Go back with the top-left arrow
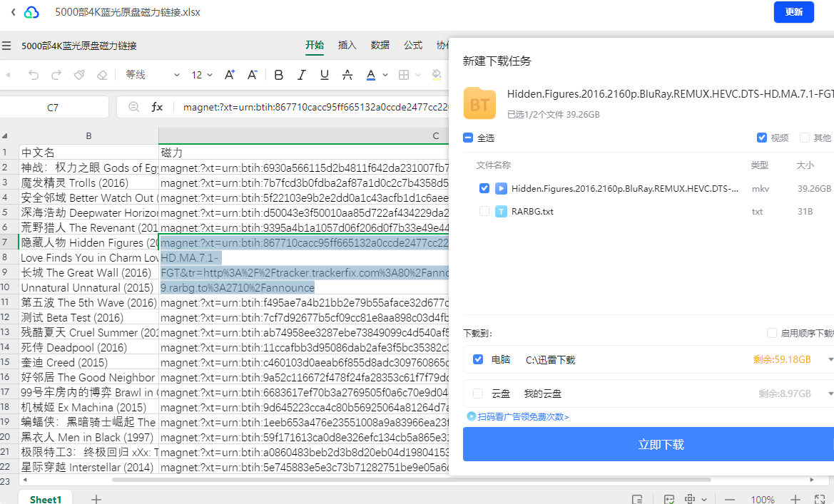834x504 pixels. (x=14, y=11)
